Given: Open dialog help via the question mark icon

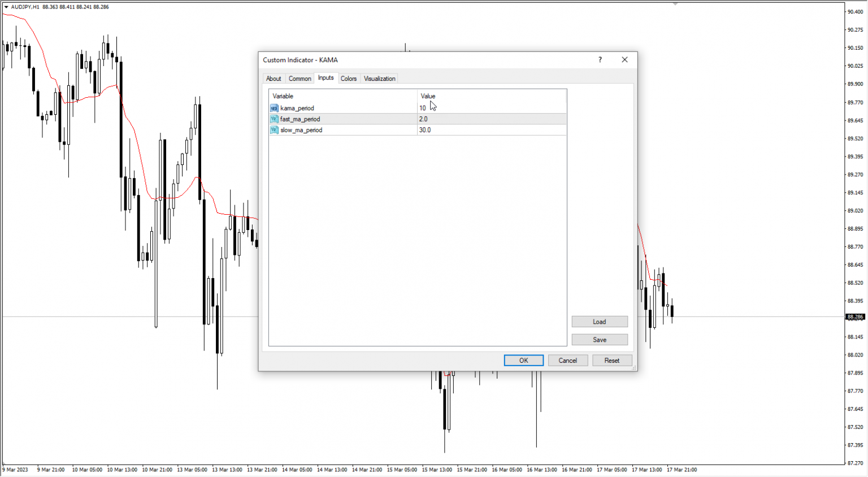Looking at the screenshot, I should coord(600,59).
